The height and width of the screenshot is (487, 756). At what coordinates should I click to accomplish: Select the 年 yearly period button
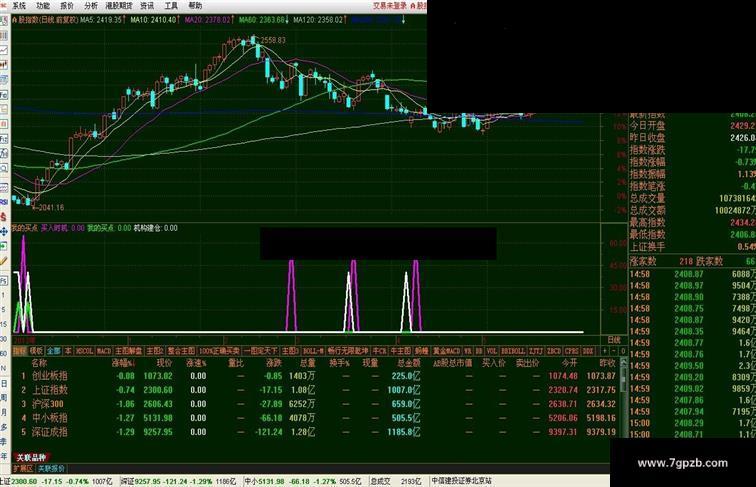pos(4,456)
